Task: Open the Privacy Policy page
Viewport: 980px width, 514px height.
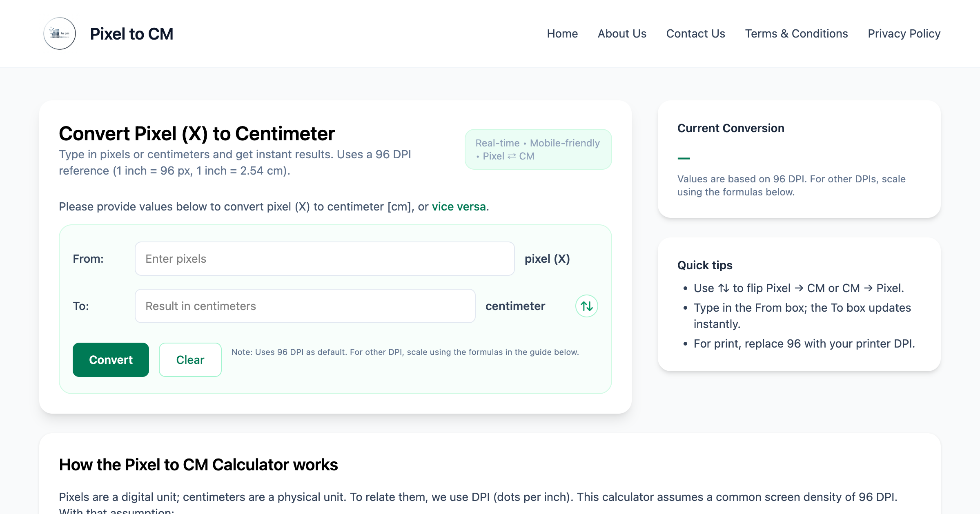Action: [x=904, y=33]
